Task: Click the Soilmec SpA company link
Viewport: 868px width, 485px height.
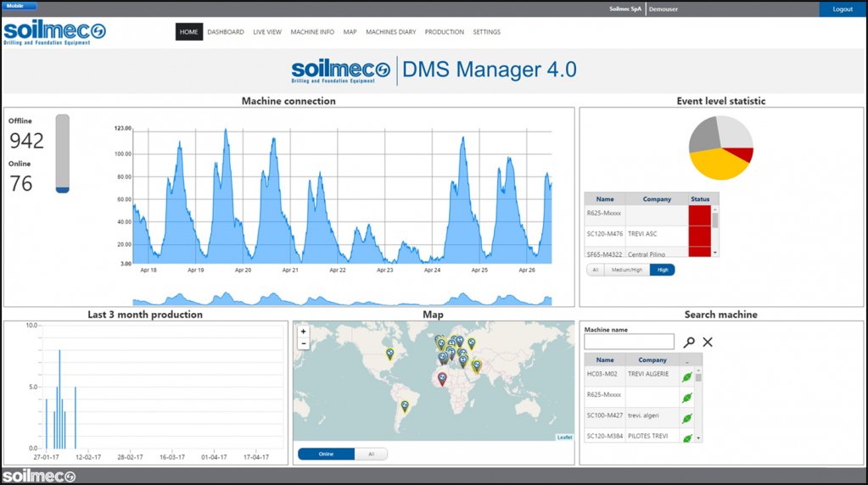Action: [x=625, y=9]
